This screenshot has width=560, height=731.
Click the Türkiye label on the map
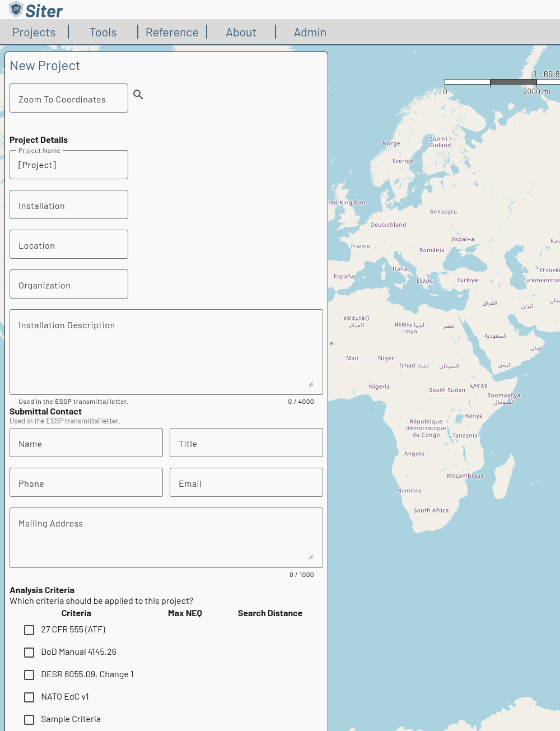(467, 280)
